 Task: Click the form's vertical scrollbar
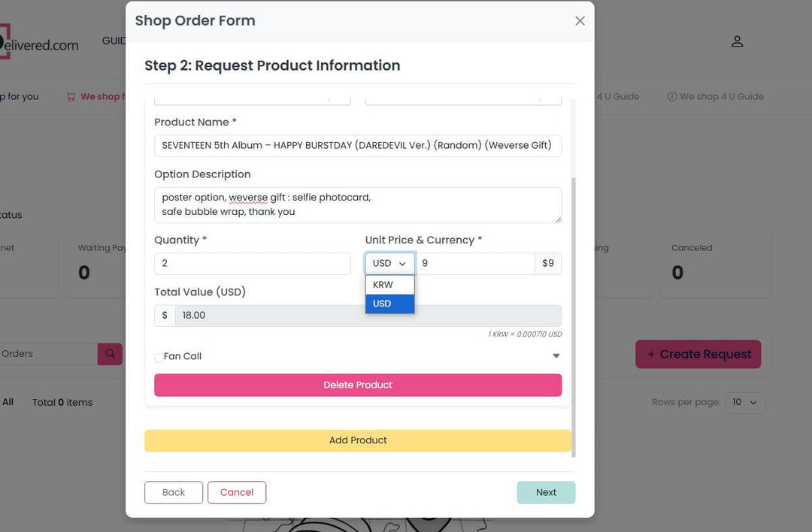(573, 316)
